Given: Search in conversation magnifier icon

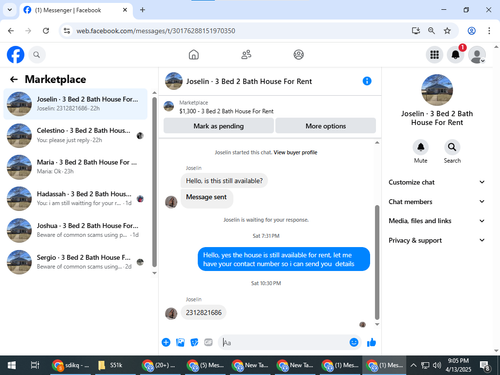Looking at the screenshot, I should [x=452, y=147].
